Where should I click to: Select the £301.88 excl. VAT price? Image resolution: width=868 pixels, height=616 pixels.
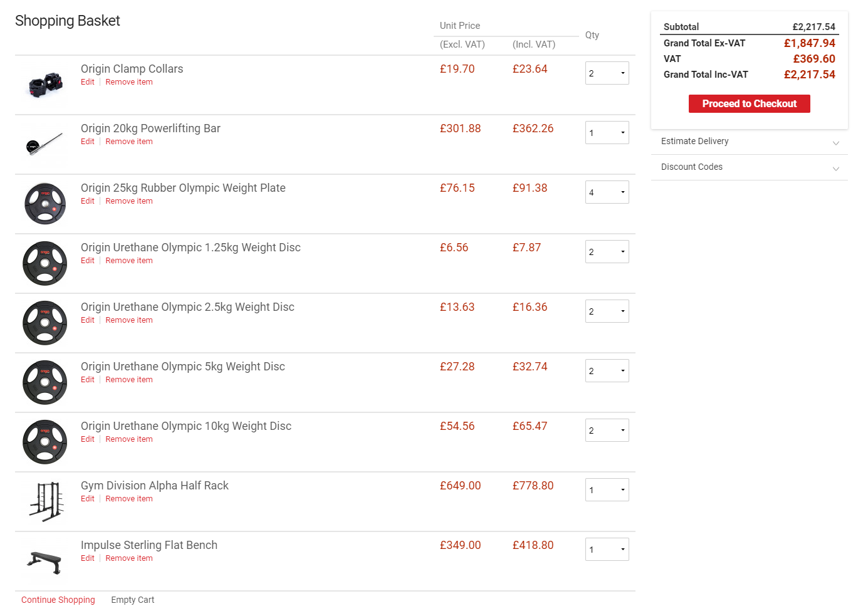click(x=461, y=128)
